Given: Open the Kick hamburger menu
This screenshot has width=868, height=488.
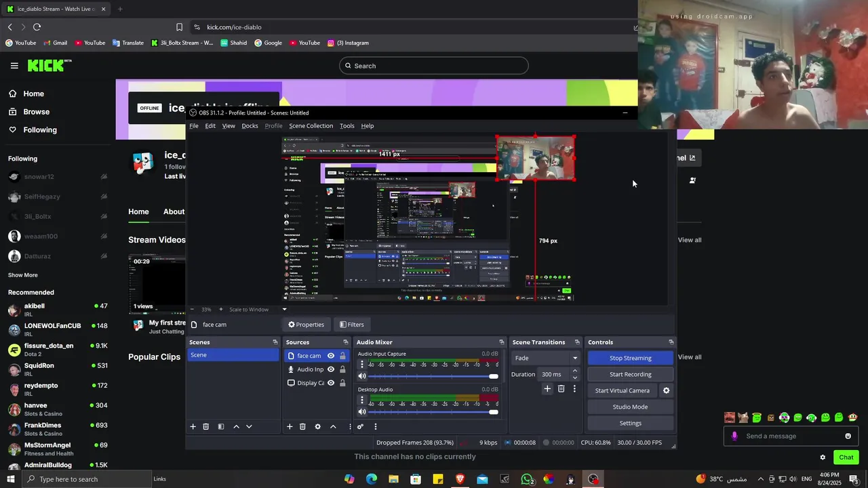Looking at the screenshot, I should 14,66.
